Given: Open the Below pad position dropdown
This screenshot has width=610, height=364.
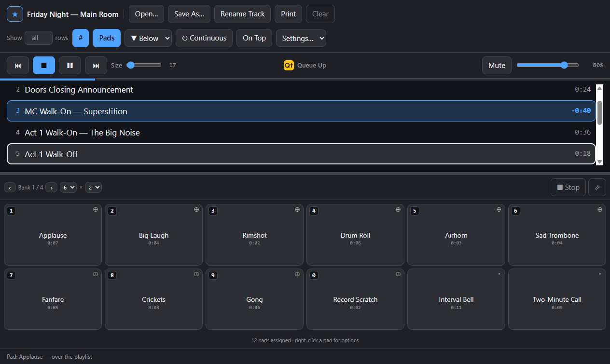Looking at the screenshot, I should point(148,38).
